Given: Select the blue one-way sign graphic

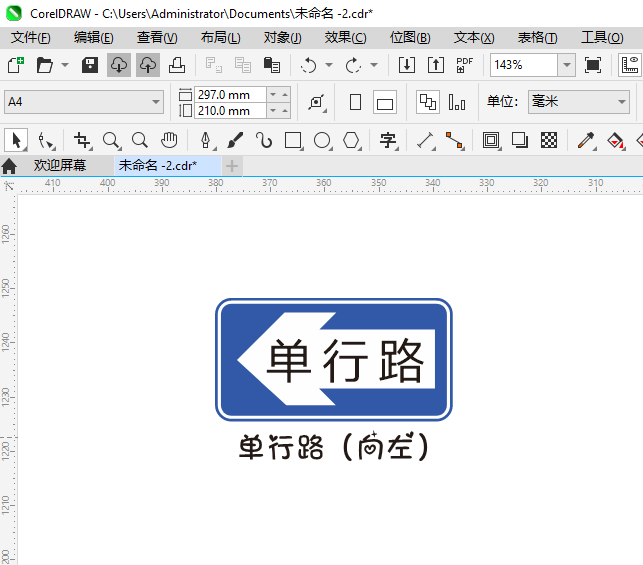Looking at the screenshot, I should [333, 359].
